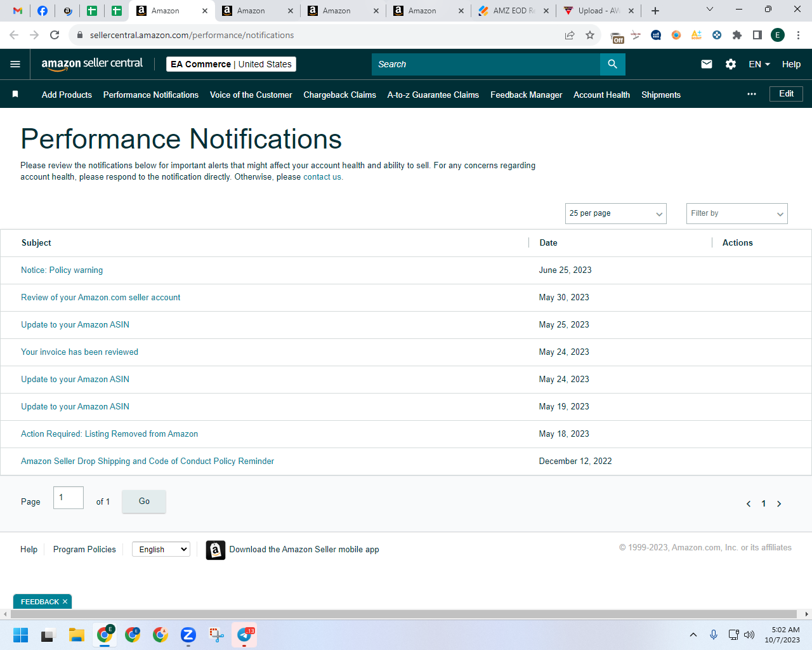Open Your invoice has been reviewed notification

[79, 352]
